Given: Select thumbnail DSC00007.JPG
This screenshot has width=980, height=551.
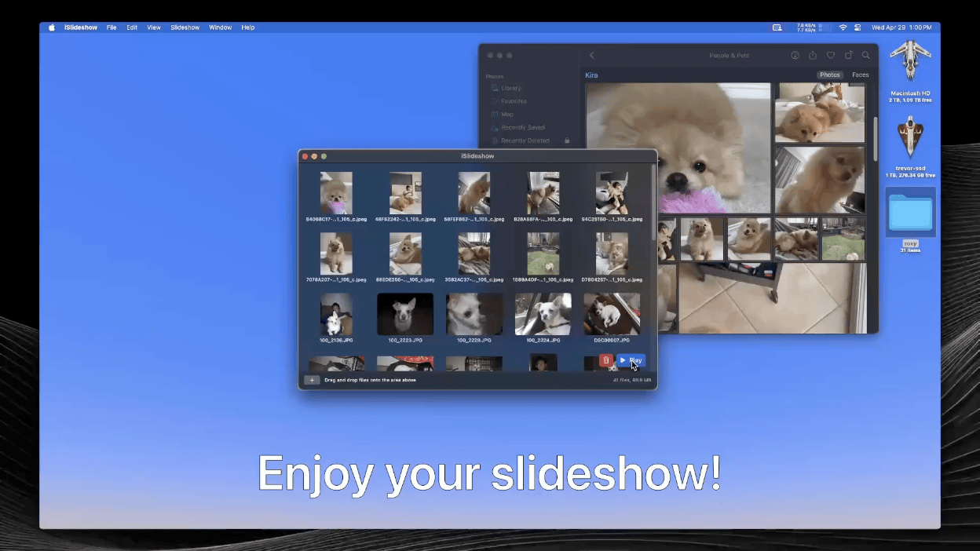Looking at the screenshot, I should pos(612,315).
